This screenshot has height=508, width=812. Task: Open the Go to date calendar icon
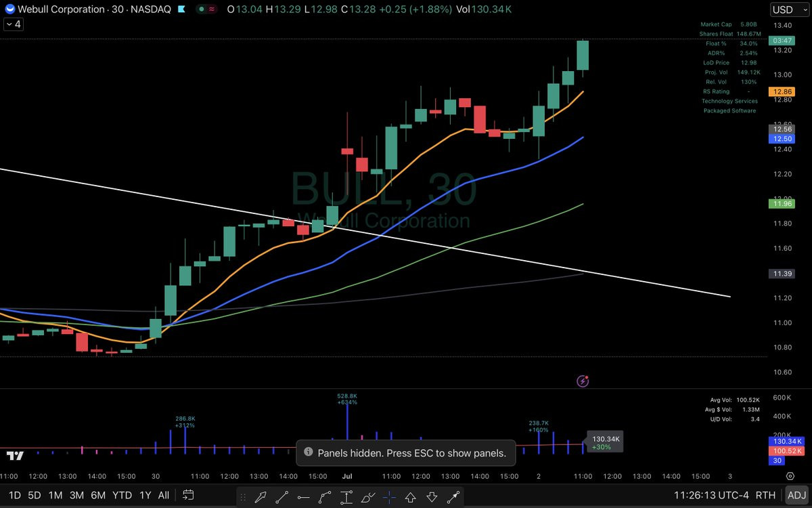(189, 495)
